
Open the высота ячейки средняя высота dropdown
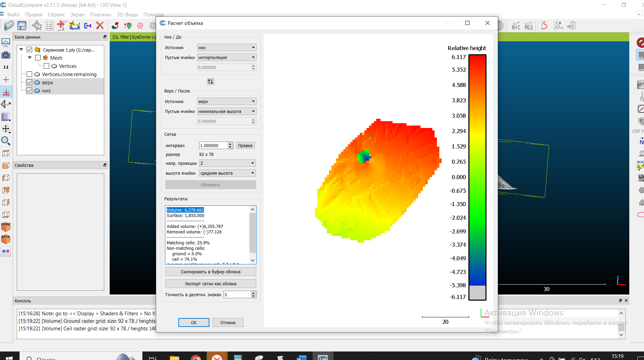coord(227,173)
